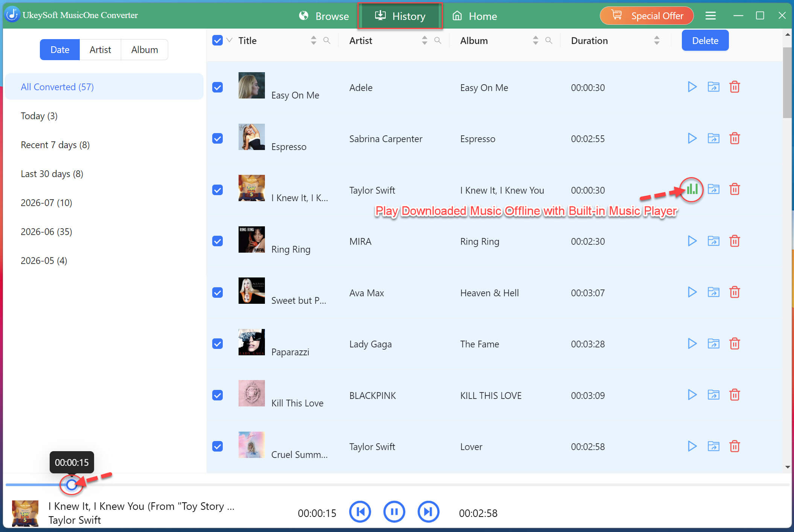794x532 pixels.
Task: Pause the current playback
Action: pos(394,512)
